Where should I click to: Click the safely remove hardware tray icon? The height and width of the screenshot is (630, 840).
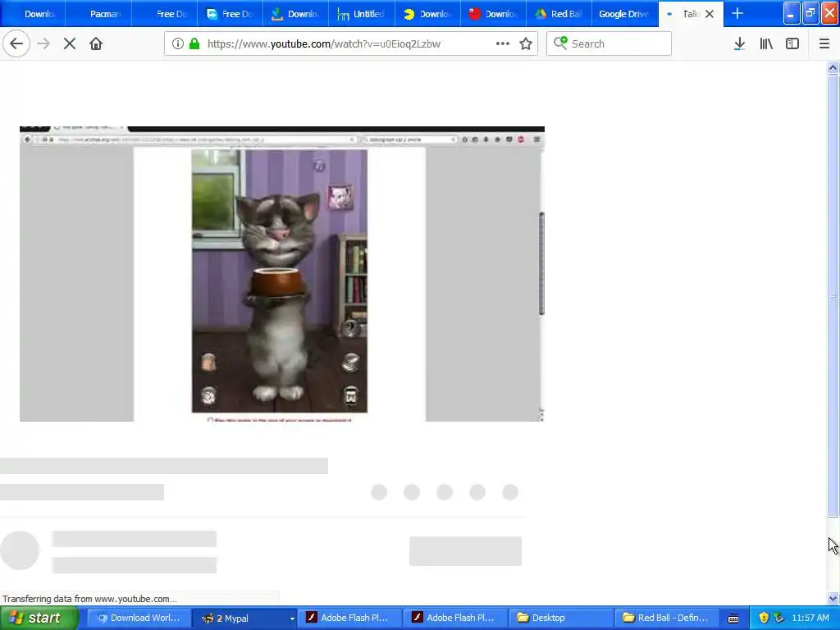tap(779, 619)
